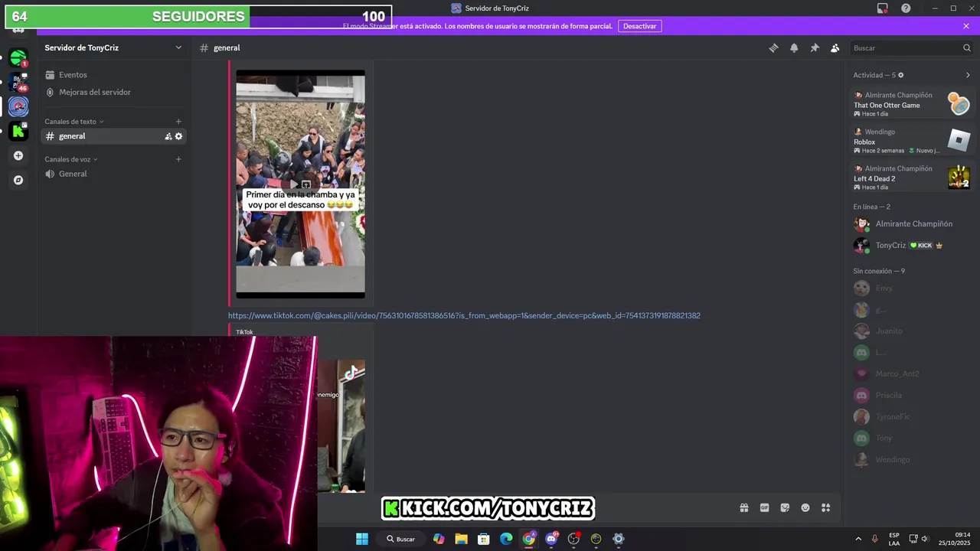
Task: Show hidden tray icons chevron
Action: point(858,539)
